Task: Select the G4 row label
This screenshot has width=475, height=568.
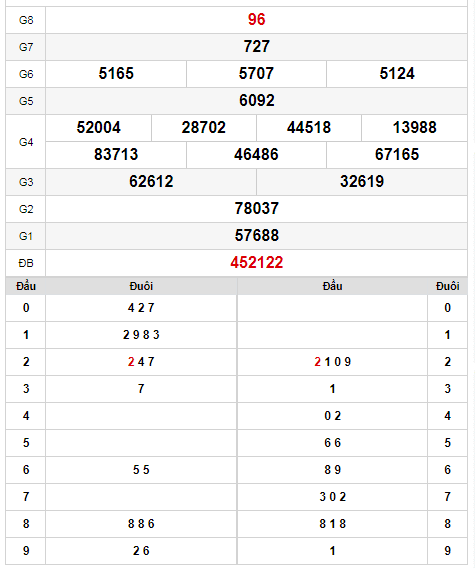Action: coord(26,142)
